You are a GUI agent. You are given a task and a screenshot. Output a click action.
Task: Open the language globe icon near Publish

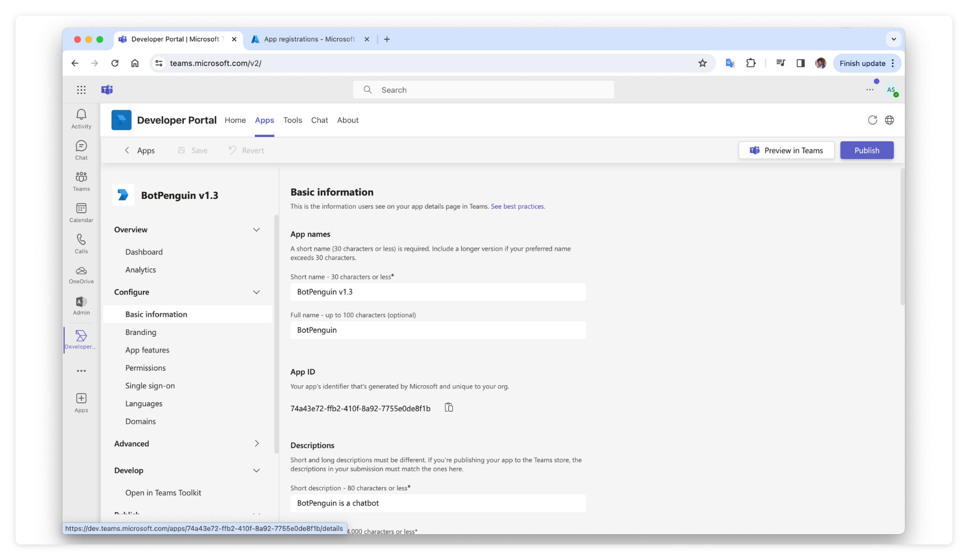890,120
